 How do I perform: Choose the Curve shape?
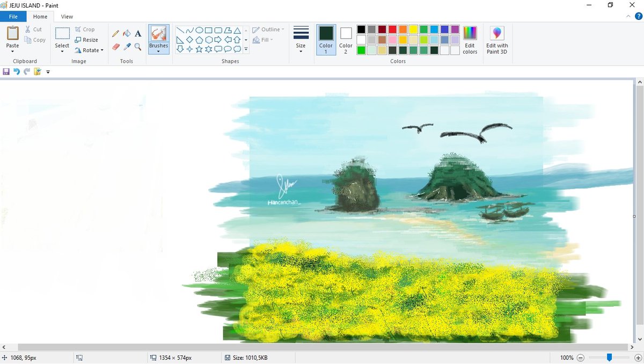(189, 31)
